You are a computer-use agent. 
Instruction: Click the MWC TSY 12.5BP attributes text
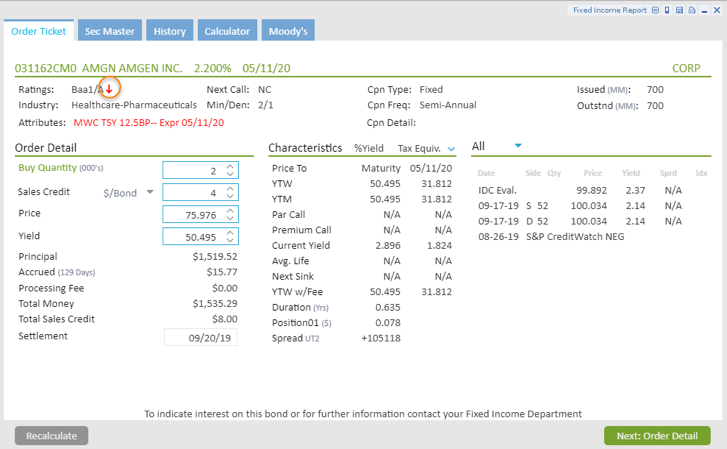point(149,122)
